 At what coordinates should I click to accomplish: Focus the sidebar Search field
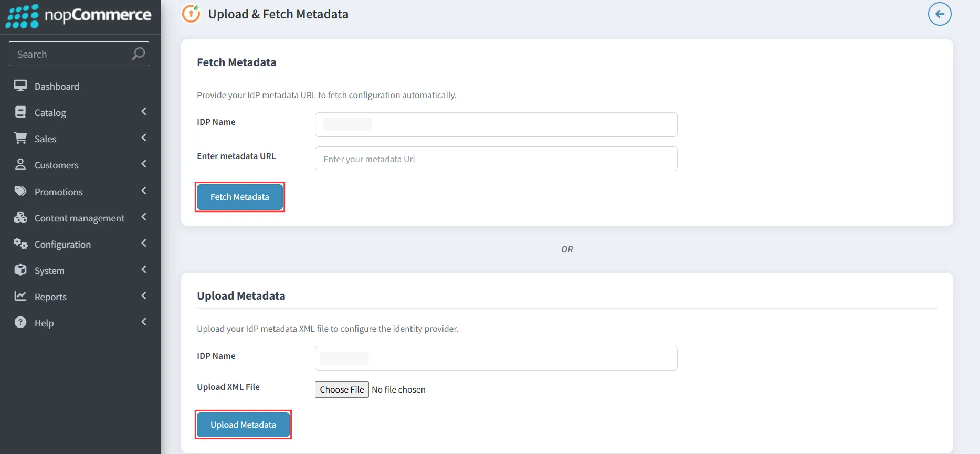click(x=79, y=54)
